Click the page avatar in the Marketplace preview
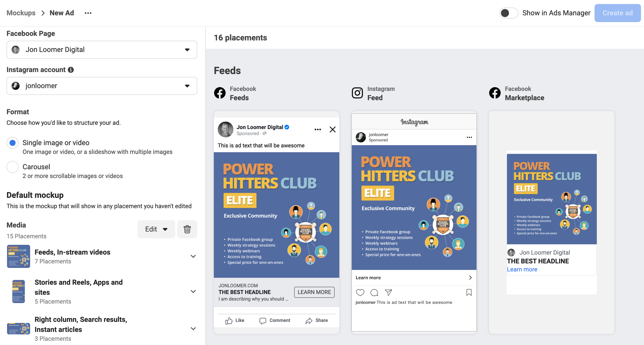Image resolution: width=644 pixels, height=345 pixels. coord(511,253)
